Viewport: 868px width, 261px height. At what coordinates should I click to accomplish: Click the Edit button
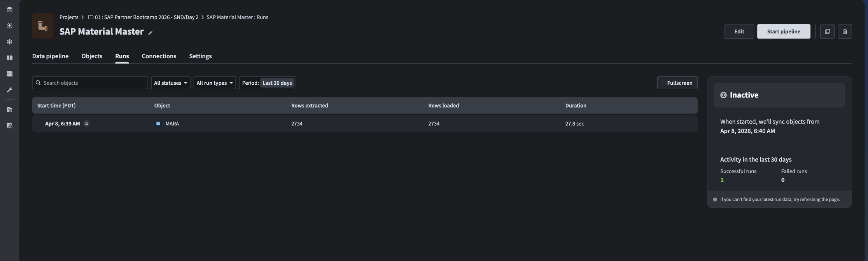click(739, 31)
